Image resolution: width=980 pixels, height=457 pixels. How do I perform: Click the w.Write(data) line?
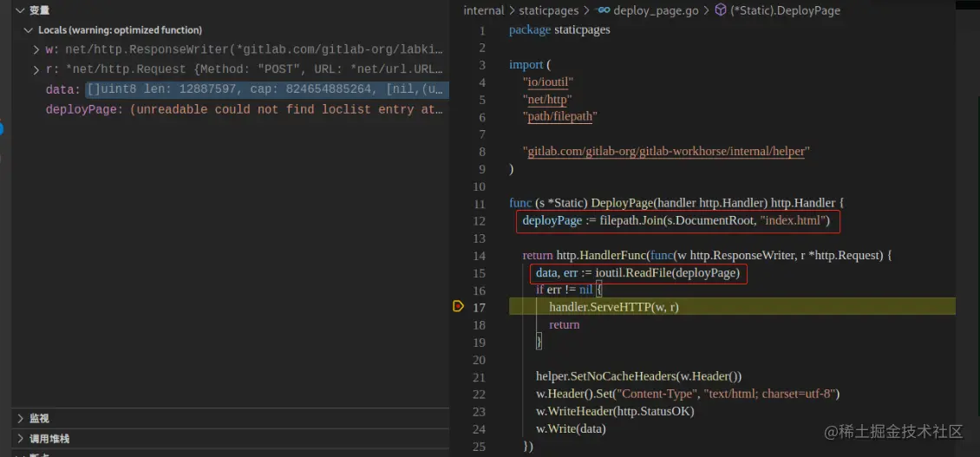pos(571,429)
